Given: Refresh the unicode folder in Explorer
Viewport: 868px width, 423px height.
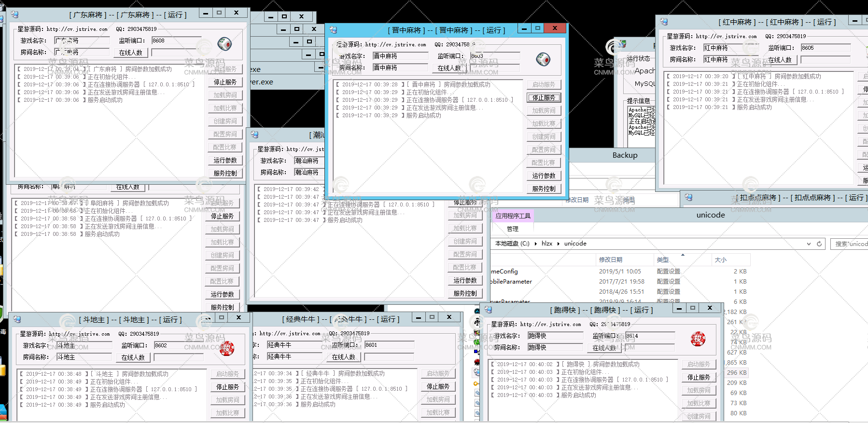Looking at the screenshot, I should (x=819, y=244).
